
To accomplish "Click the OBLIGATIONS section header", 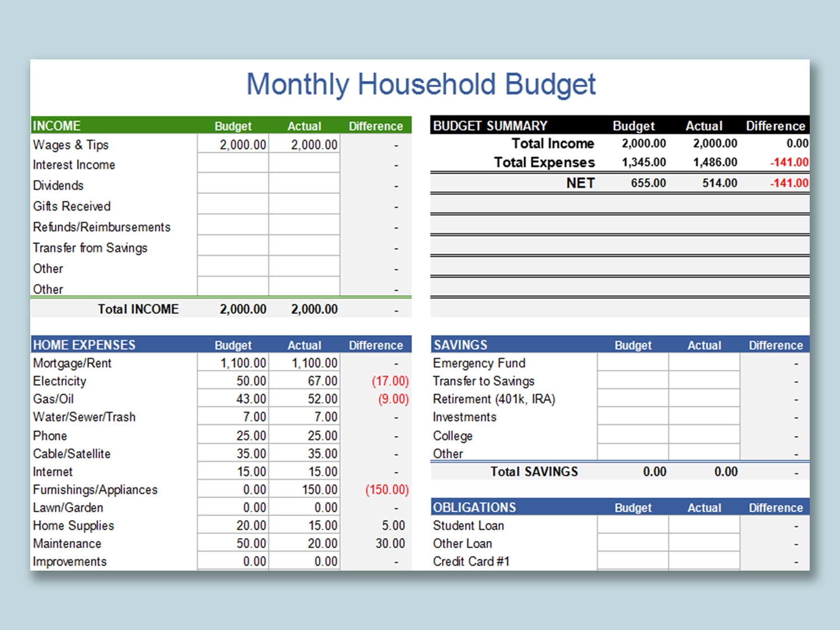I will (474, 507).
